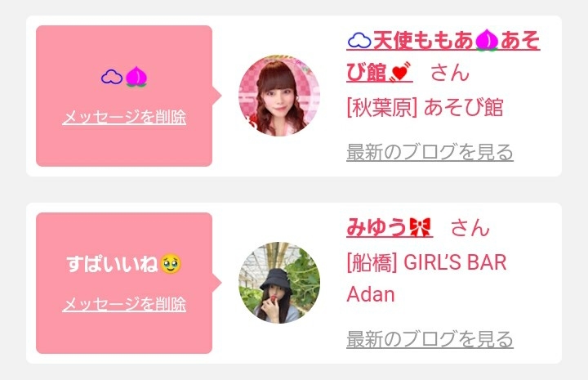The height and width of the screenshot is (380, 588).
Task: Click the cloud emoji in the first message bubble
Action: pyautogui.click(x=112, y=77)
